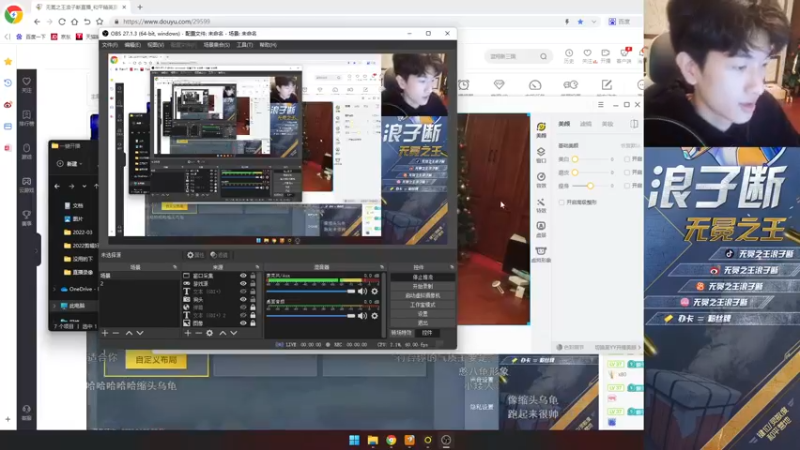Image resolution: width=800 pixels, height=450 pixels.
Task: Click the pencil edit icon in Douyu toolbar row
Action: pyautogui.click(x=607, y=85)
